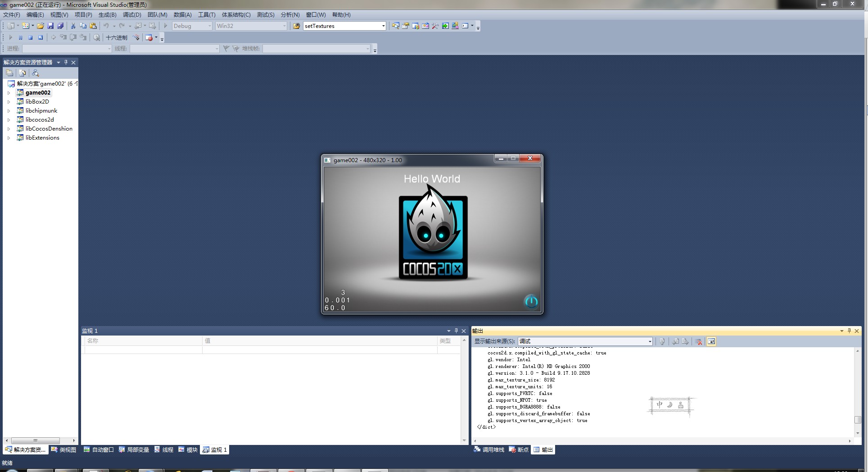
Task: Expand the libCocosDenshion project node
Action: click(9, 129)
